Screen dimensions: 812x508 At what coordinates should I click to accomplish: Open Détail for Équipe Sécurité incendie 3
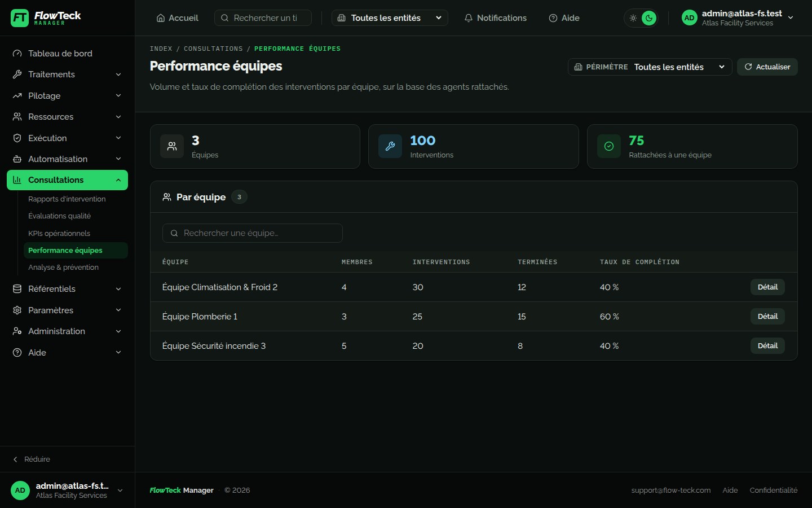click(x=767, y=346)
